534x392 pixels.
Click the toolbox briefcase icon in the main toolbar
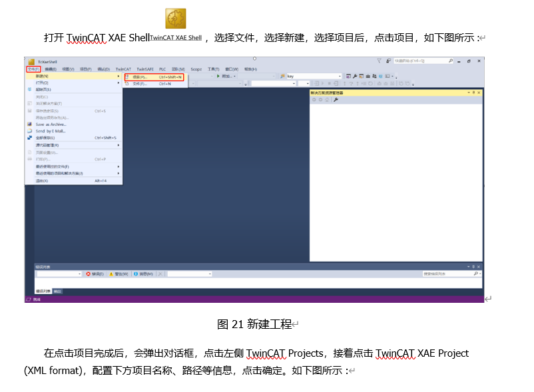click(368, 77)
